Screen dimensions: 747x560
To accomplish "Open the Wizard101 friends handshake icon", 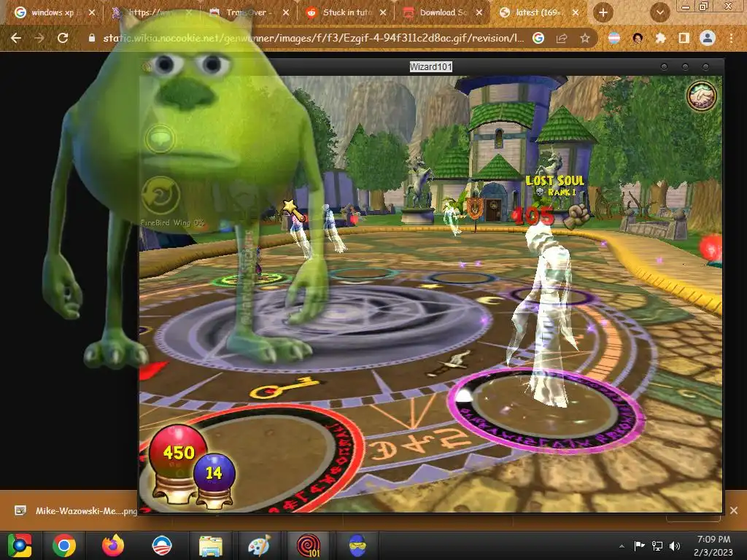I will (702, 96).
